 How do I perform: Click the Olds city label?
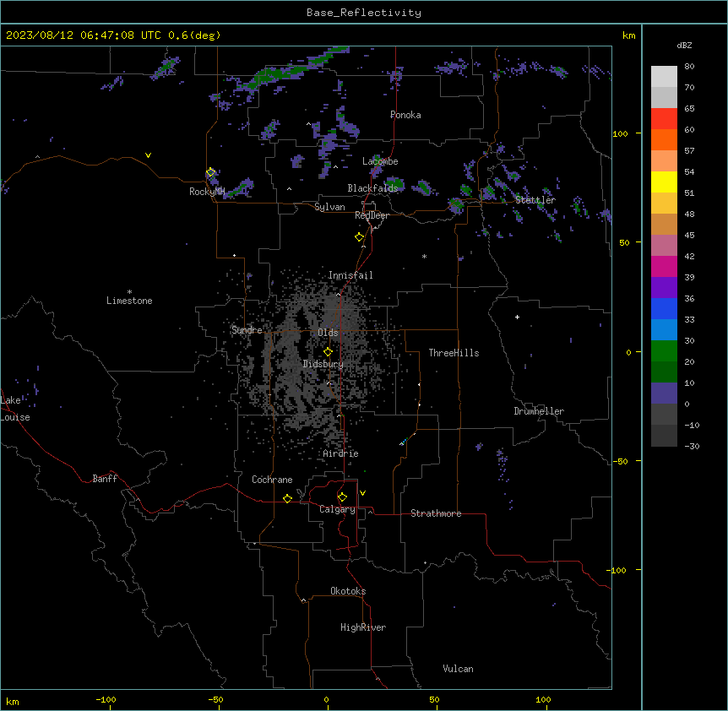[328, 333]
